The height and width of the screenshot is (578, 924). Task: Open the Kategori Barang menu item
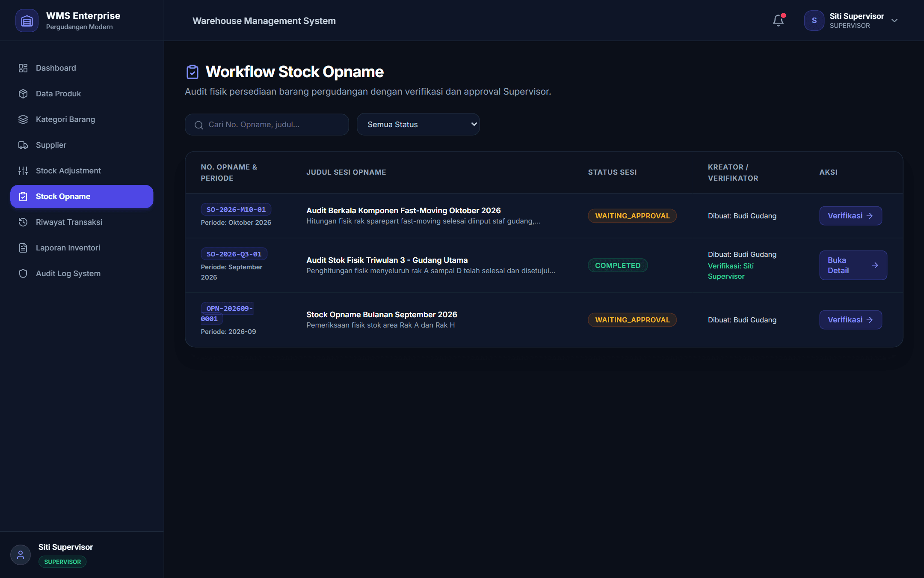pos(82,119)
